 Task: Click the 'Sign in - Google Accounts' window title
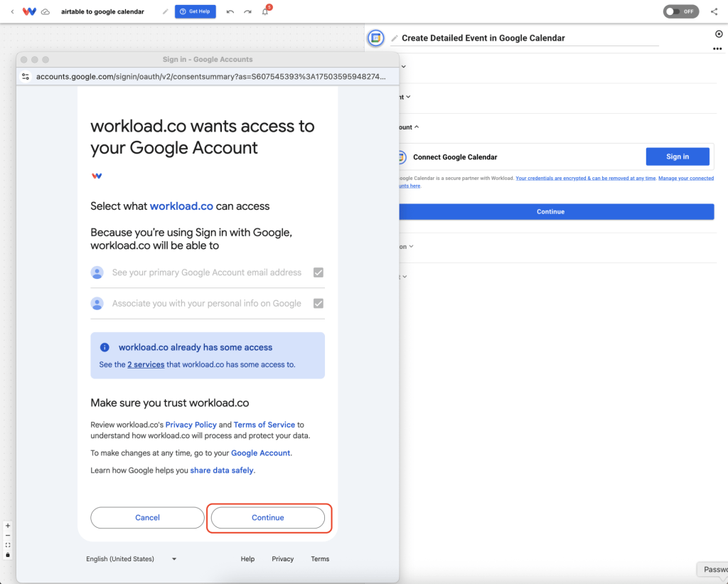pos(208,60)
